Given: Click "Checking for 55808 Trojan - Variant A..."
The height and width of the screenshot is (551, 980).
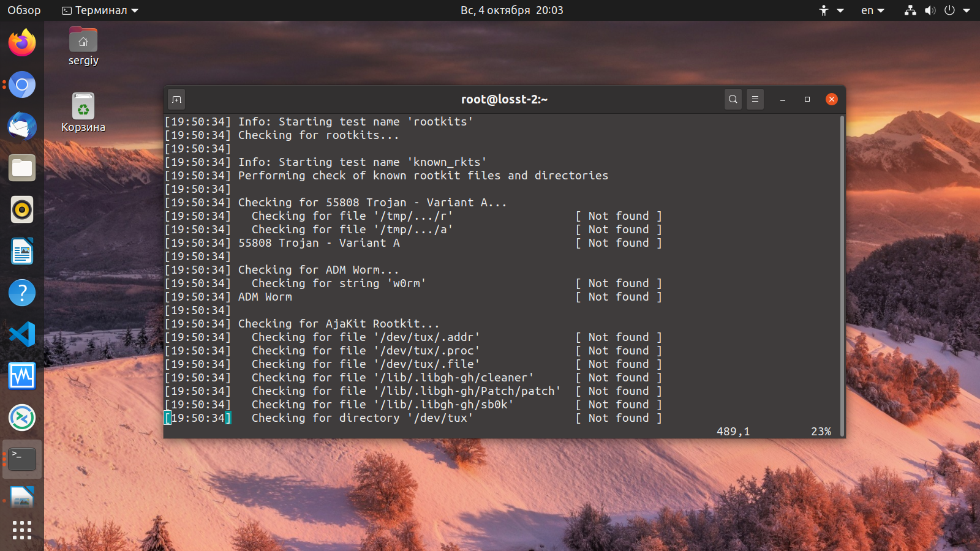Looking at the screenshot, I should 372,203.
